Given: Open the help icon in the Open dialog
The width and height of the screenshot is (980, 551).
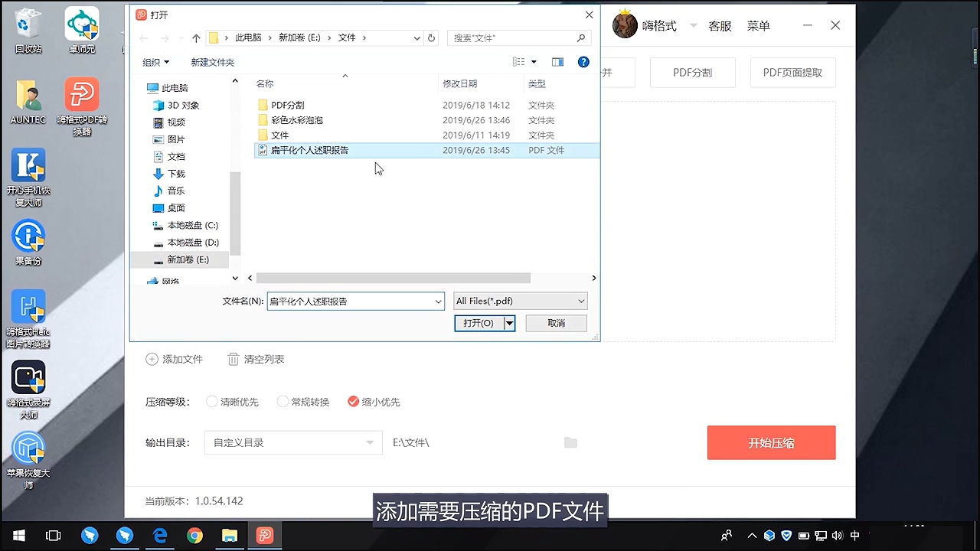Looking at the screenshot, I should tap(583, 62).
